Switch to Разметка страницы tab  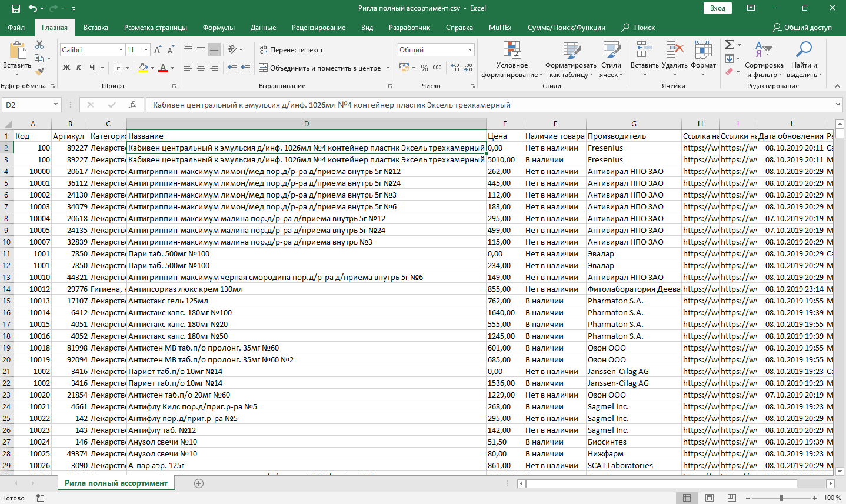[x=155, y=28]
